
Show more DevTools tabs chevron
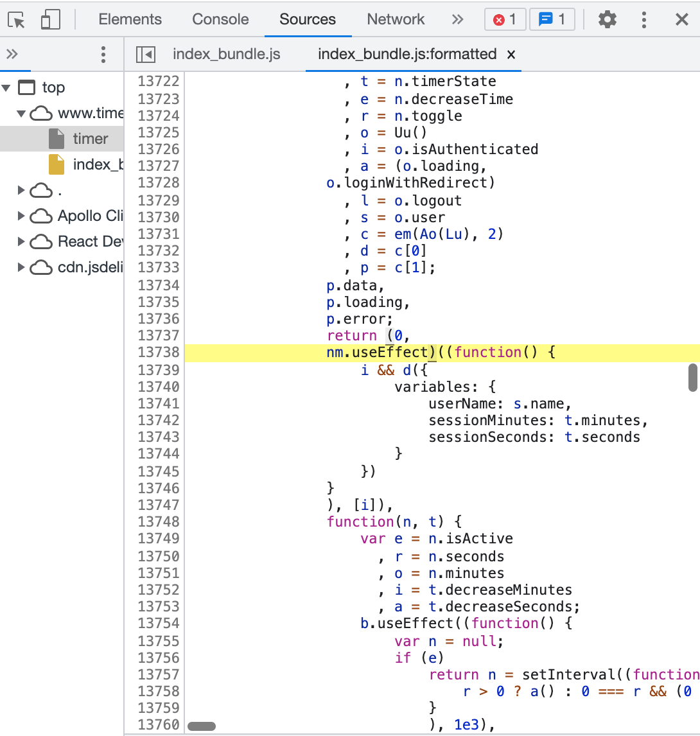457,19
